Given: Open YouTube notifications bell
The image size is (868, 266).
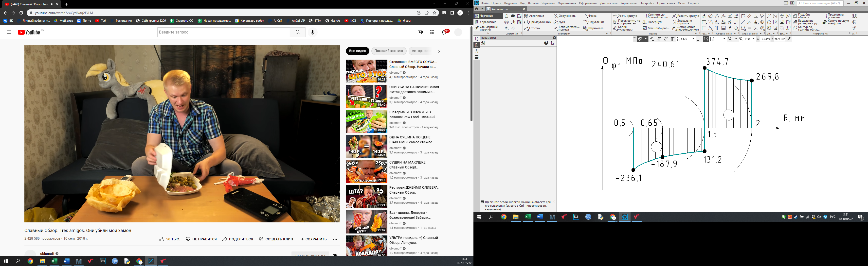Looking at the screenshot, I should click(444, 32).
